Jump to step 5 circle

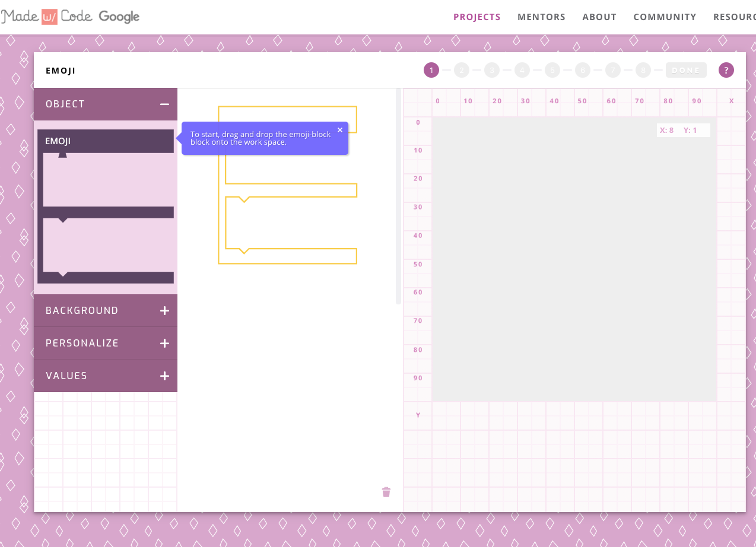pyautogui.click(x=552, y=70)
